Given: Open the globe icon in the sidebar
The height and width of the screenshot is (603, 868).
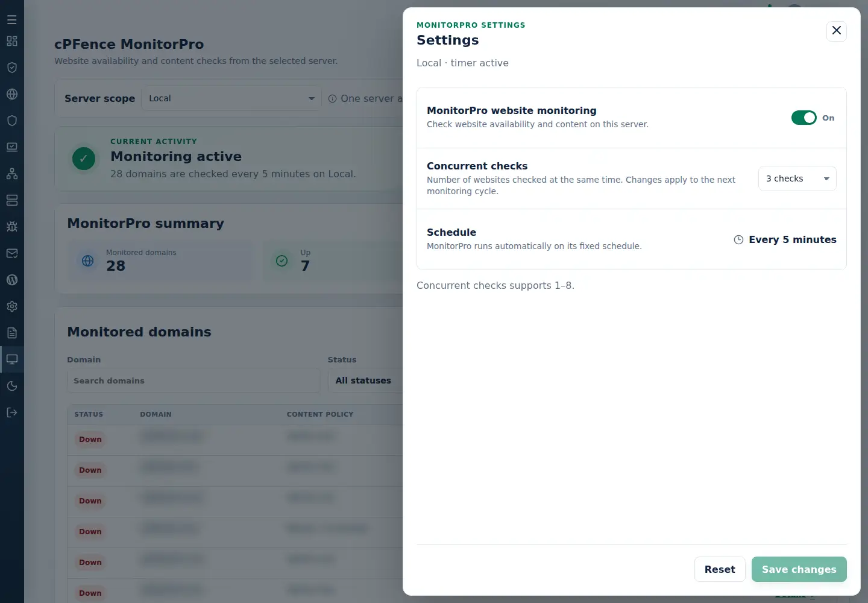Looking at the screenshot, I should pos(12,94).
